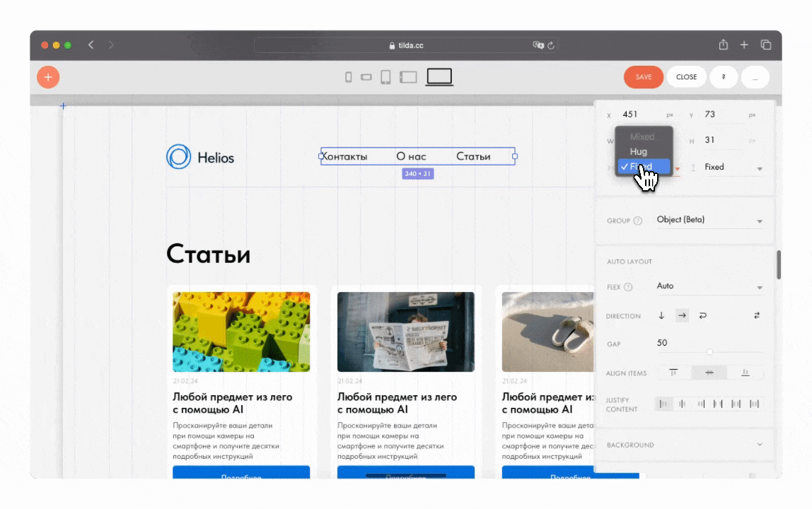
Task: Click the О нас menu item
Action: point(411,156)
